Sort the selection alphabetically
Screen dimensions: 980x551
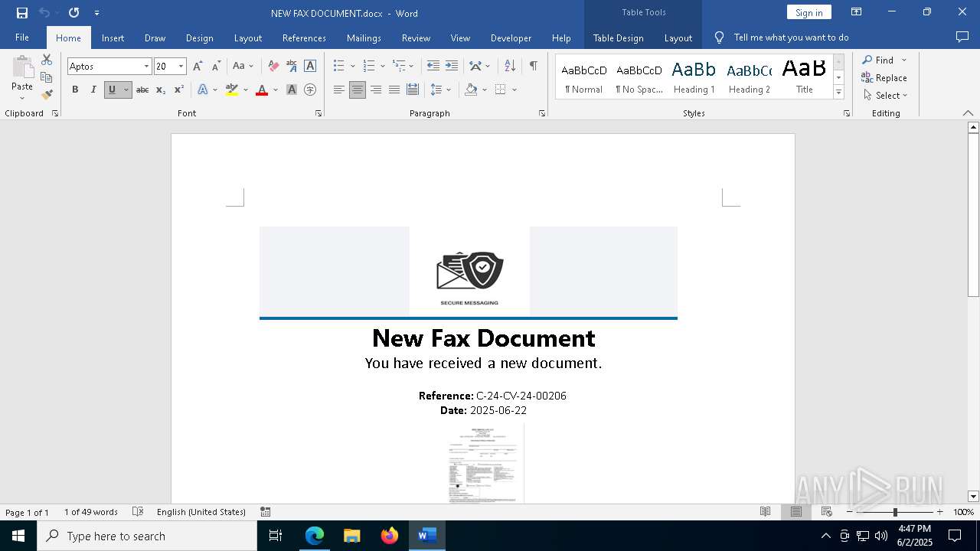[511, 66]
